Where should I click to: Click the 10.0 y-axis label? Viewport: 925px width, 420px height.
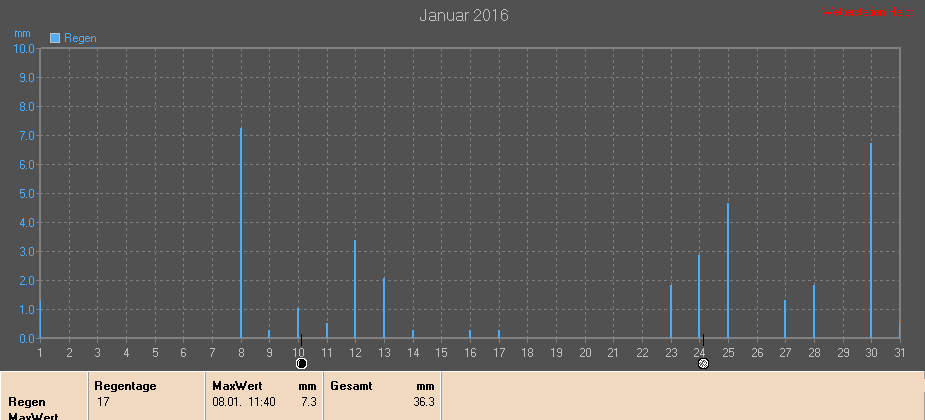tap(24, 48)
